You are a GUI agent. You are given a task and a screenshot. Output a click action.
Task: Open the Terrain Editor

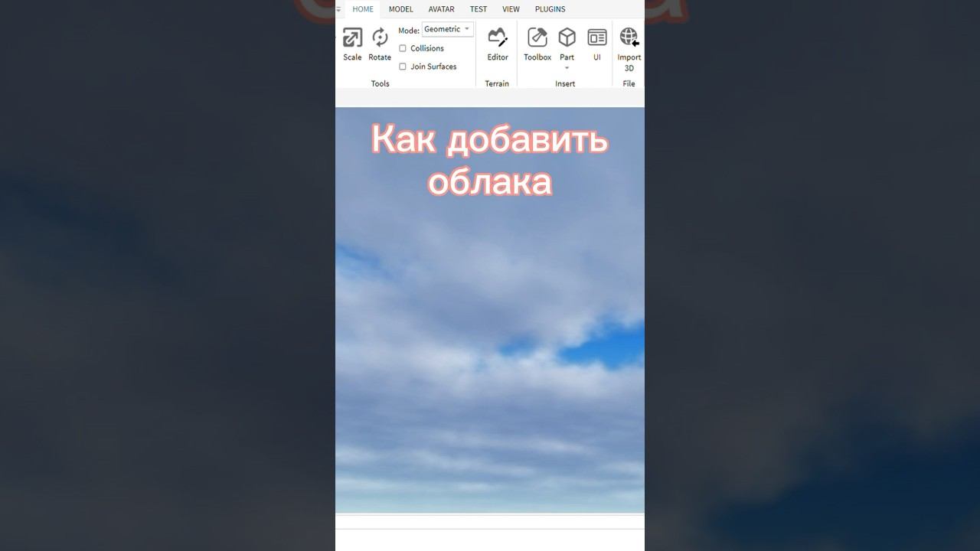click(498, 44)
